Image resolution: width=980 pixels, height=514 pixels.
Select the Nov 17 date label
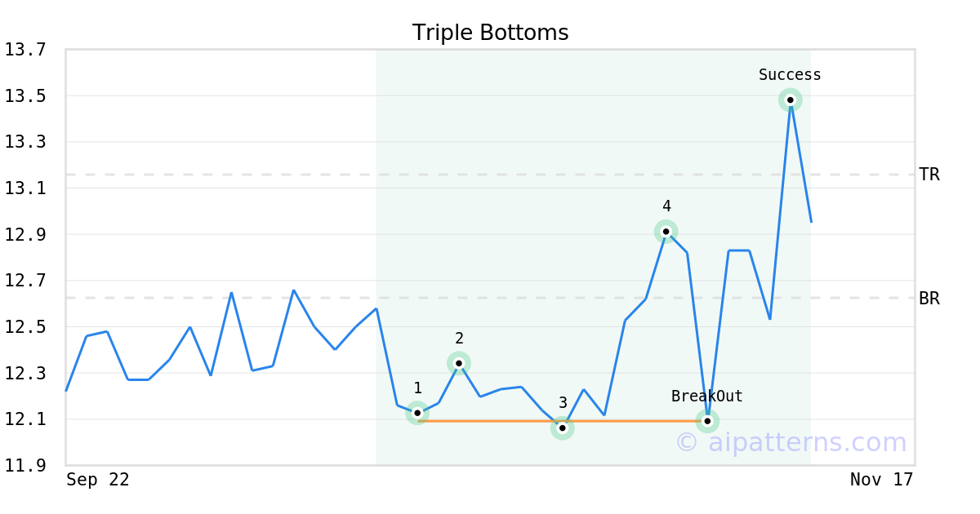(882, 480)
